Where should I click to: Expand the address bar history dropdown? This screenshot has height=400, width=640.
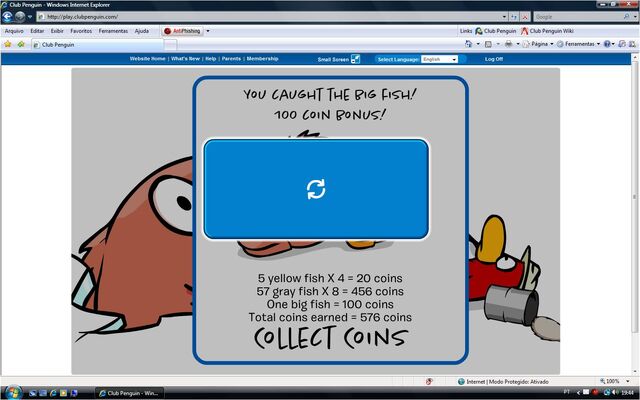pyautogui.click(x=504, y=17)
